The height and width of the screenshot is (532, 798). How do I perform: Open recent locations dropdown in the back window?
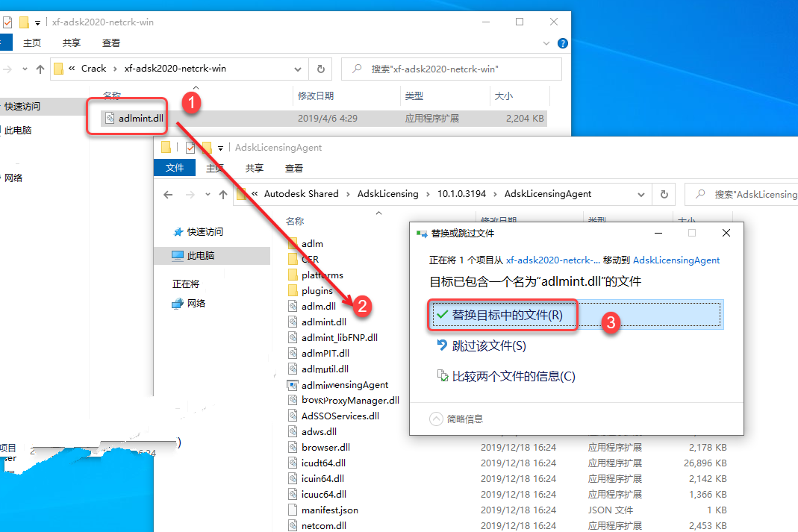tap(25, 69)
